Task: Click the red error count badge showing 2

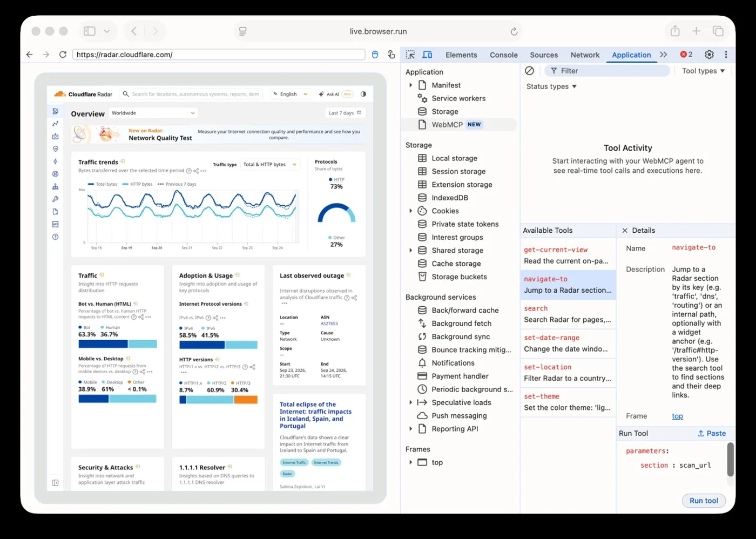Action: coord(686,55)
